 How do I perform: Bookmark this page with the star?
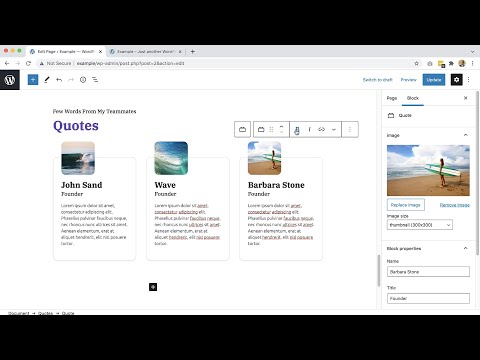(416, 63)
